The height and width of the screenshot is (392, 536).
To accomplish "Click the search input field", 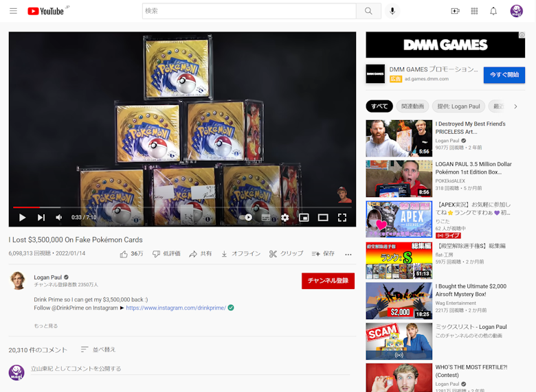I will click(x=249, y=11).
